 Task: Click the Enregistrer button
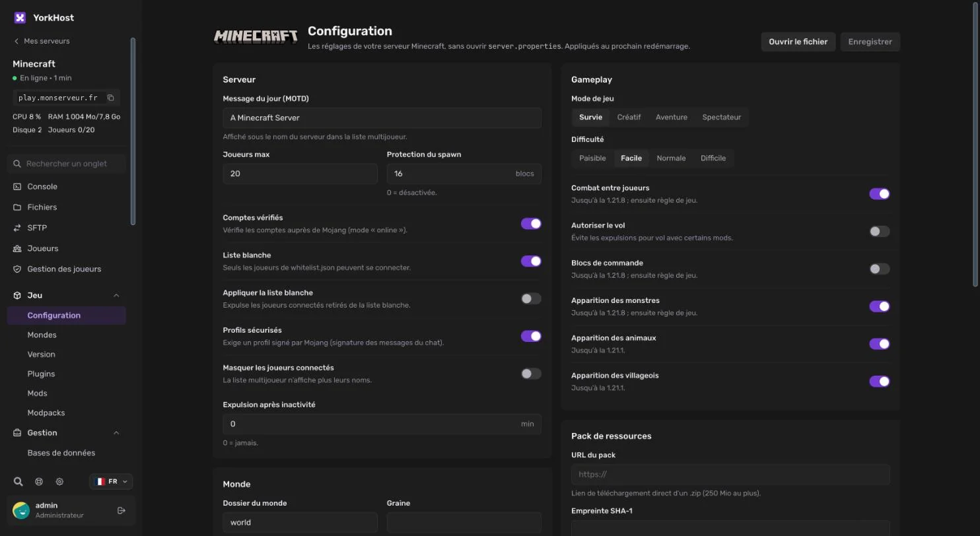tap(870, 42)
